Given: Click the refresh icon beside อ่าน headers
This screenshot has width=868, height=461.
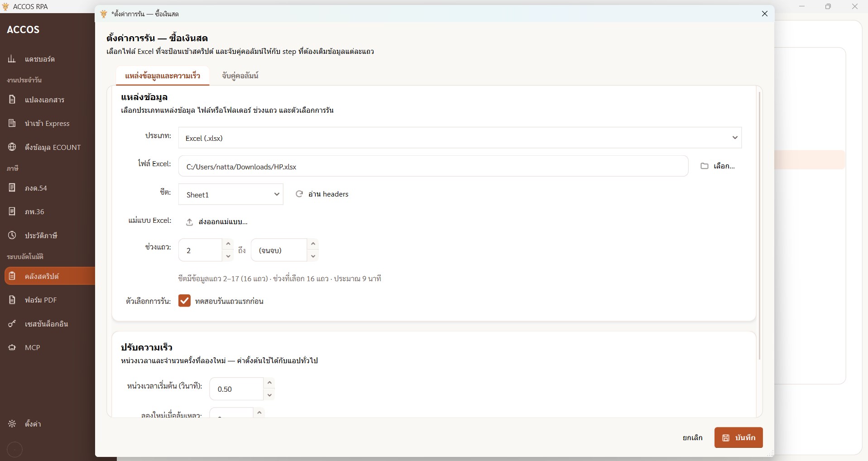Looking at the screenshot, I should point(299,194).
